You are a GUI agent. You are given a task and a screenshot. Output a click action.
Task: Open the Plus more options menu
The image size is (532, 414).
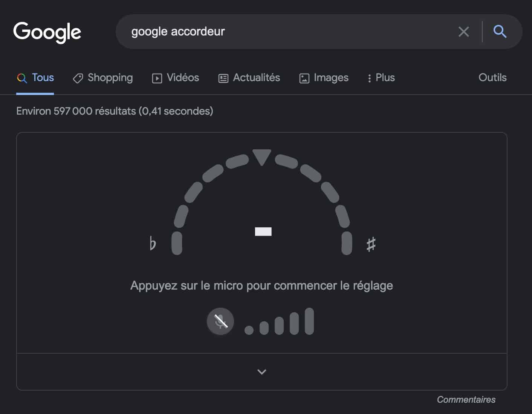pos(381,78)
